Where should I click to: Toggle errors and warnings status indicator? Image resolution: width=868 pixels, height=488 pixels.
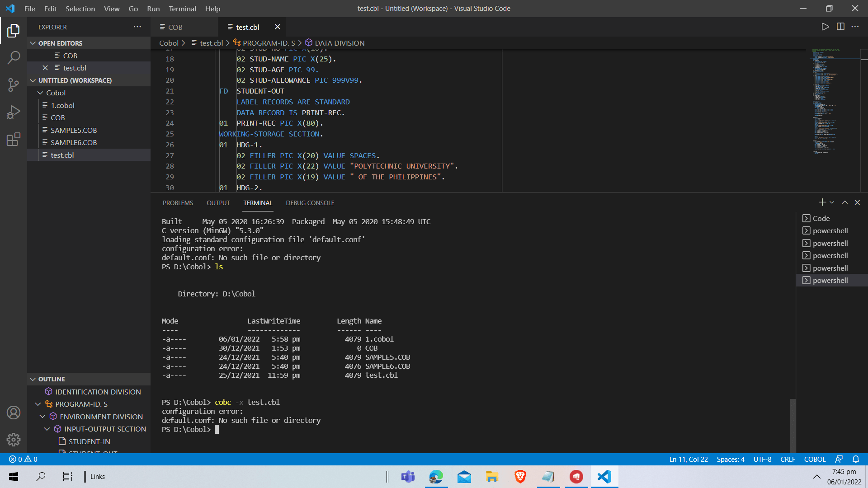pyautogui.click(x=23, y=459)
